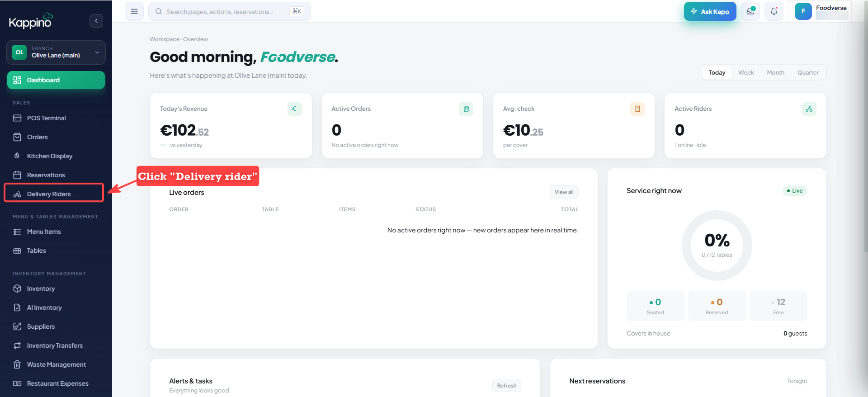Click the Free tables count tile
This screenshot has height=397, width=868.
778,306
